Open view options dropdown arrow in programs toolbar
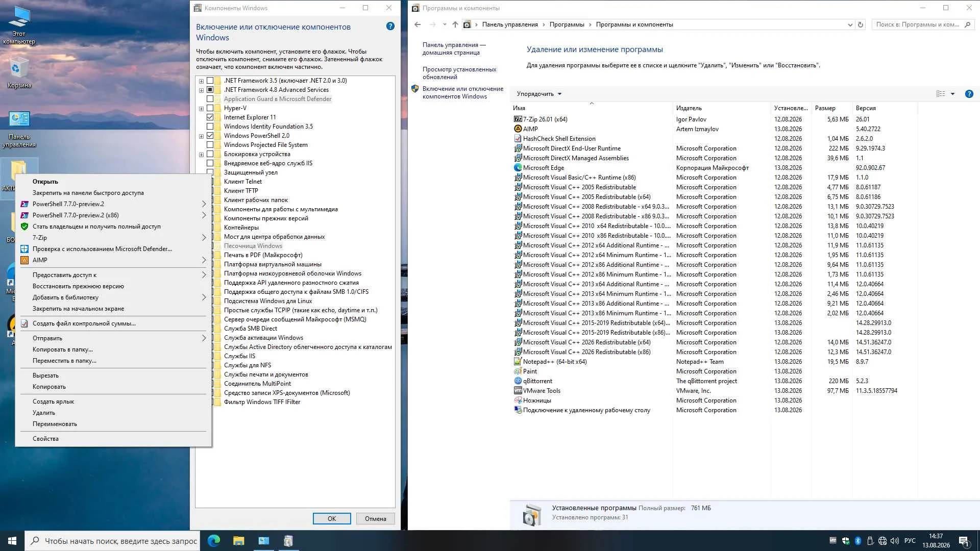This screenshot has width=980, height=551. [x=952, y=94]
